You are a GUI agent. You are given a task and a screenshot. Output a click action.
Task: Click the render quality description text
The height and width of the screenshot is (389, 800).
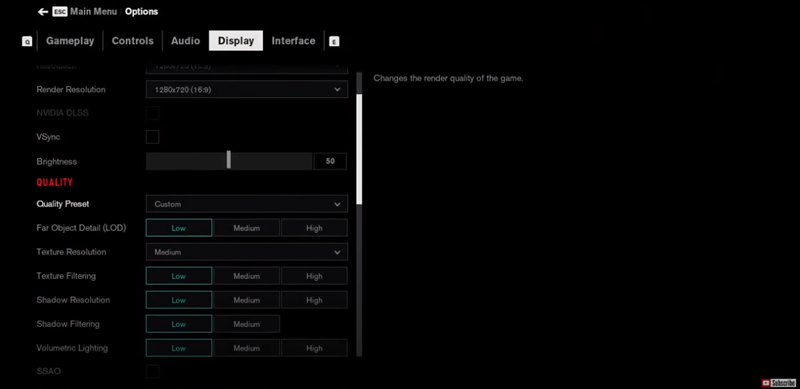coord(448,79)
